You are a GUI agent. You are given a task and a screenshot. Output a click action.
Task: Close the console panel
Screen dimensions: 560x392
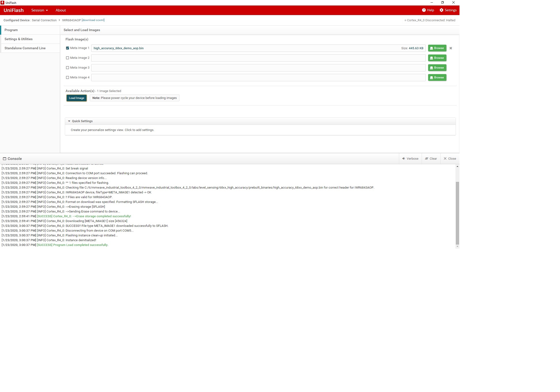(x=450, y=159)
